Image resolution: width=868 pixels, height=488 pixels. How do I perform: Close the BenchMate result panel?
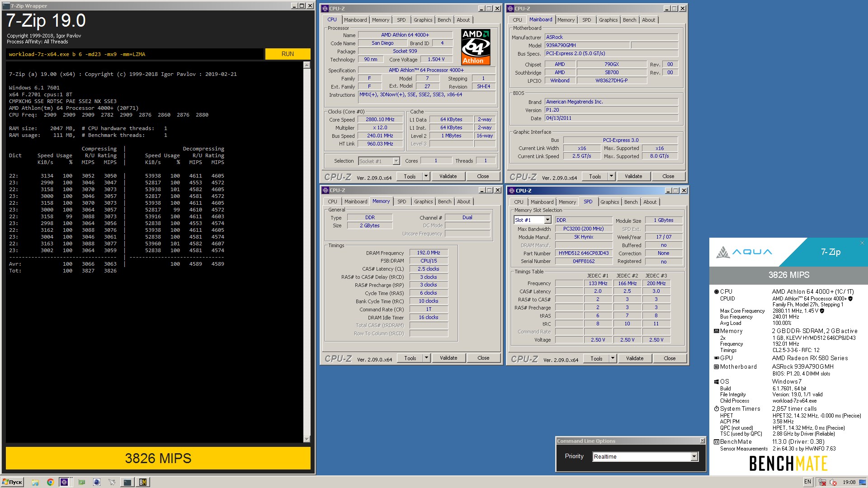click(862, 243)
